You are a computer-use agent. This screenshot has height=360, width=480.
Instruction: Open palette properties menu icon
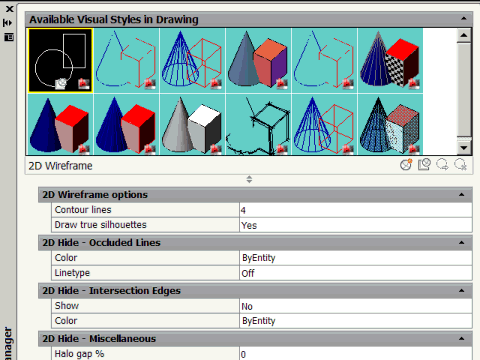(9, 37)
